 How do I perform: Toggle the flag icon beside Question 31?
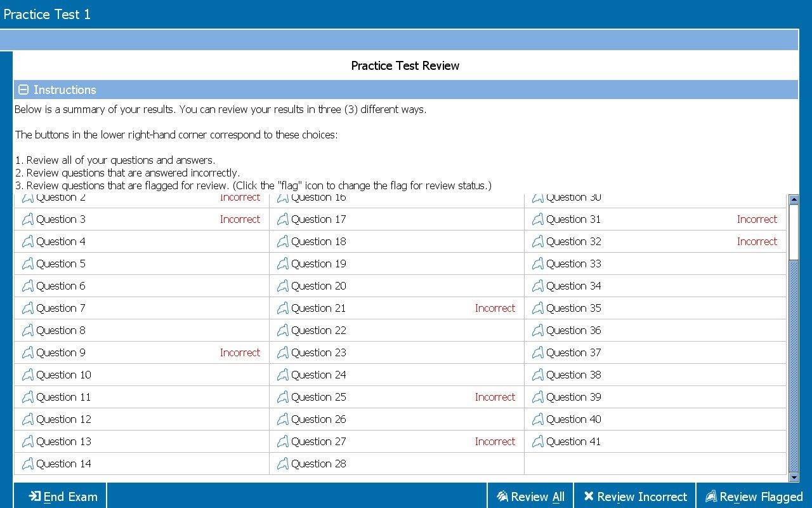(x=537, y=219)
